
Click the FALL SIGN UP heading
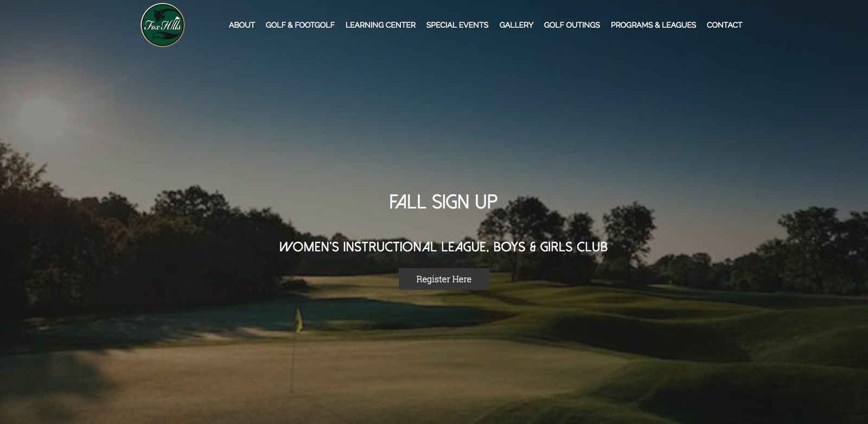tap(443, 202)
